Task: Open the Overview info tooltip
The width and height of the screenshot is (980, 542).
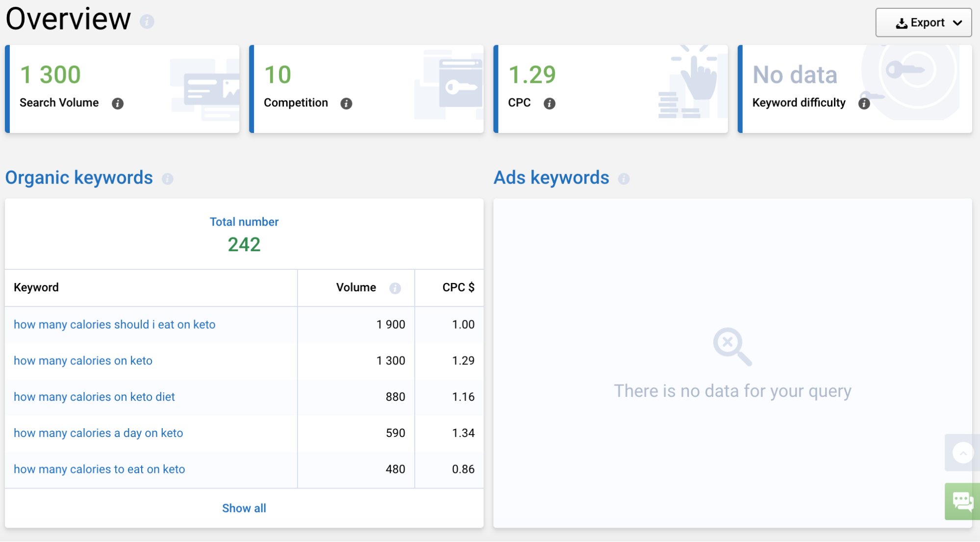Action: pos(147,22)
